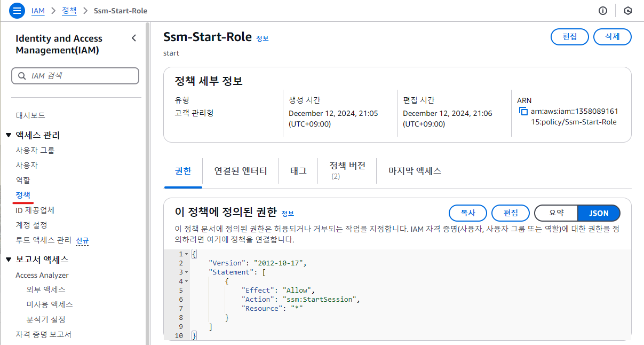This screenshot has height=345, width=644.
Task: Select the JSON view toggle
Action: [x=599, y=213]
